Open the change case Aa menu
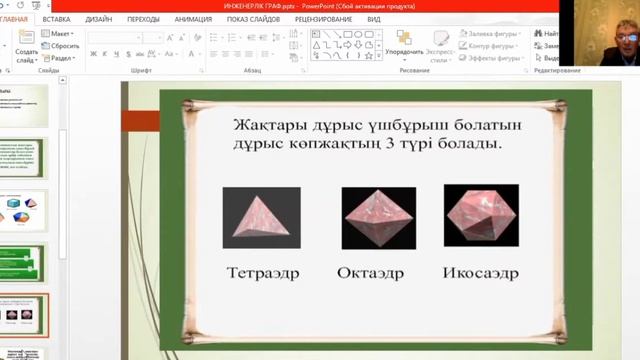Viewport: 640px width, 360px height. coord(170,54)
